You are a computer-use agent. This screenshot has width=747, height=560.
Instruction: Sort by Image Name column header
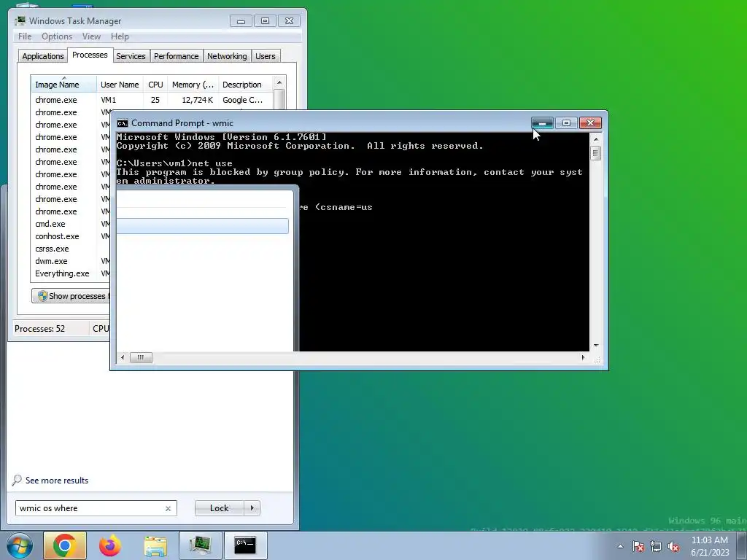pyautogui.click(x=64, y=85)
